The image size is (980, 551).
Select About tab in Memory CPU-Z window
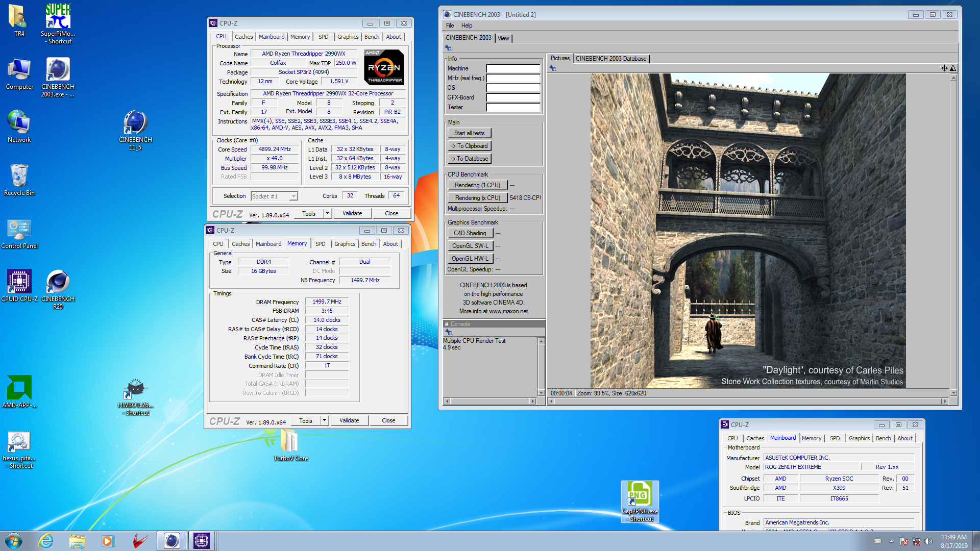(x=390, y=244)
